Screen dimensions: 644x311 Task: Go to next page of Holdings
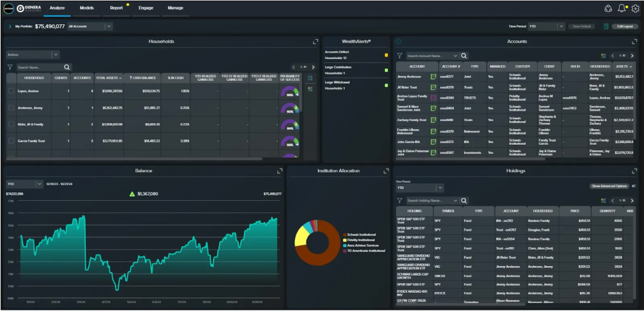click(x=632, y=200)
